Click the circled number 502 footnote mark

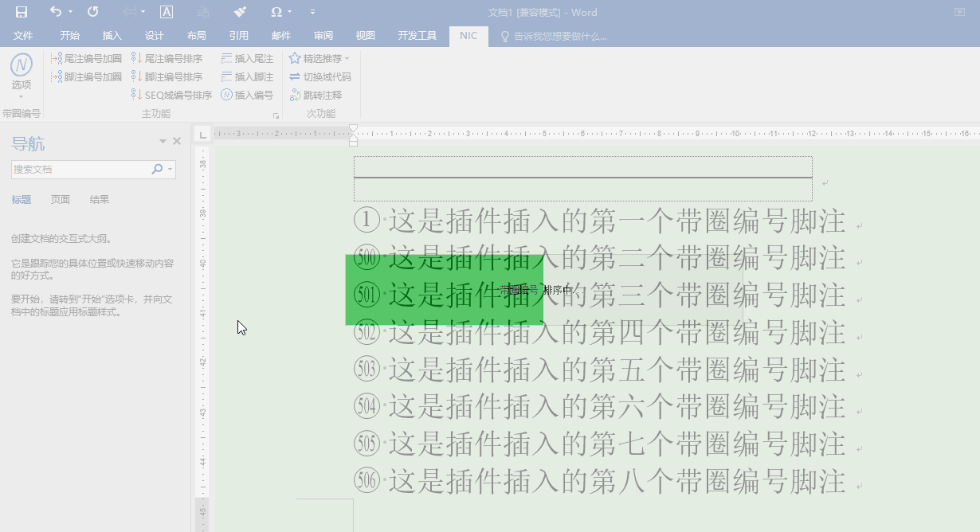pos(367,333)
